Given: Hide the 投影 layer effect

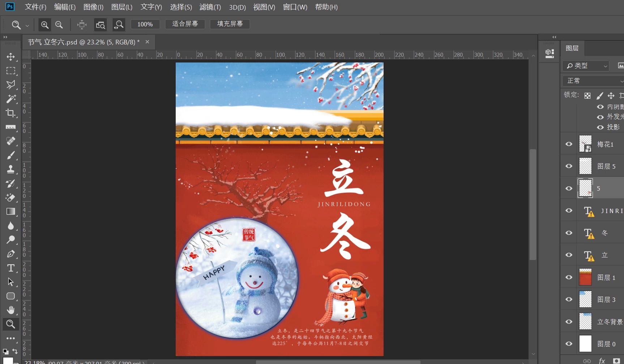Looking at the screenshot, I should (x=600, y=127).
